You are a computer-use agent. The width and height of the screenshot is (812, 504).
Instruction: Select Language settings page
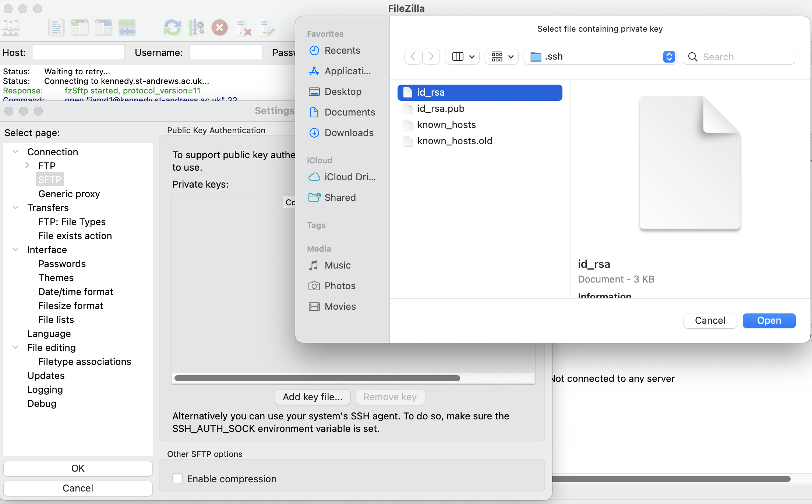point(49,334)
